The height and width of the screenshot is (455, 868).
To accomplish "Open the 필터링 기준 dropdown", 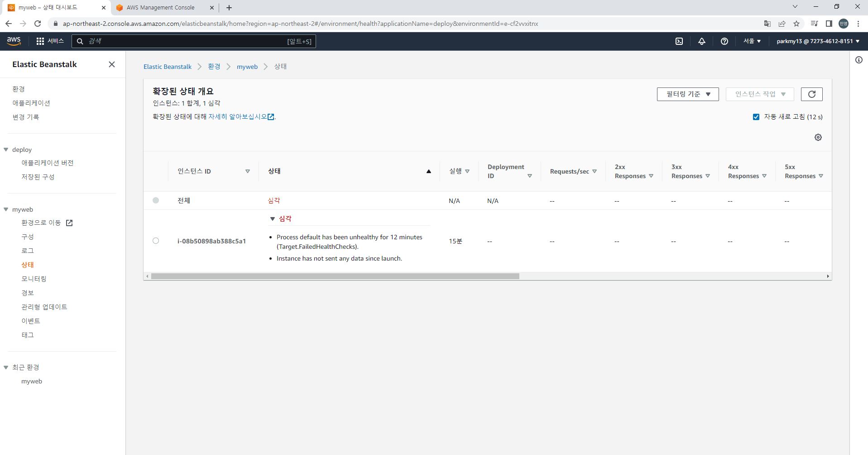I will tap(688, 94).
